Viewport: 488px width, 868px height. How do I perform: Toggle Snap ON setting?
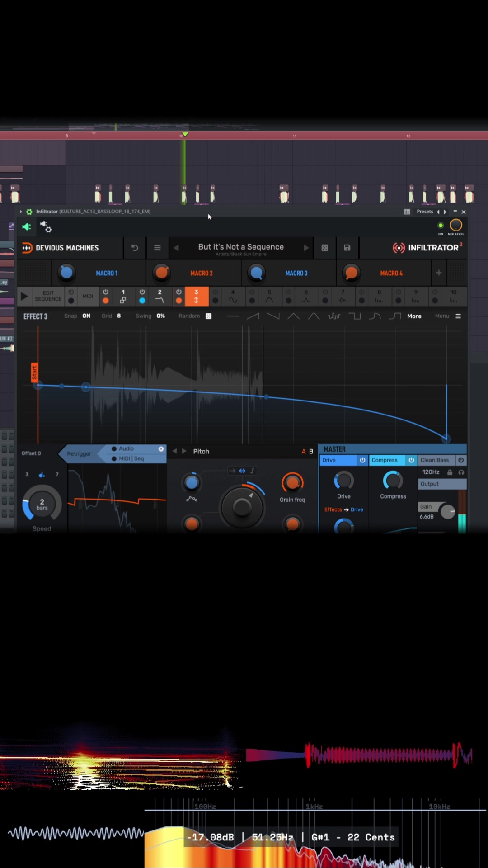[x=86, y=316]
